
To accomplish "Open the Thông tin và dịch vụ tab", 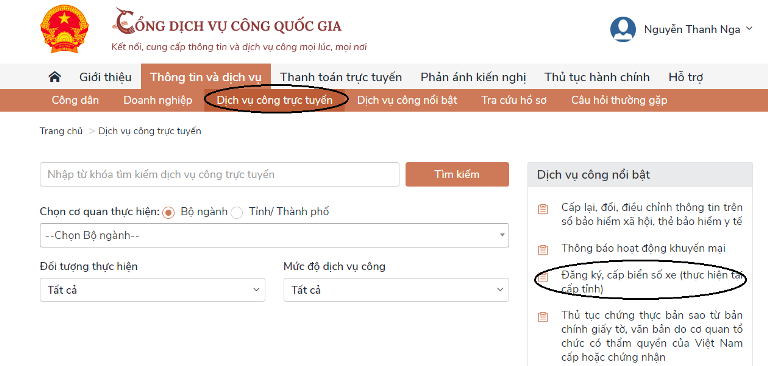I will [206, 77].
